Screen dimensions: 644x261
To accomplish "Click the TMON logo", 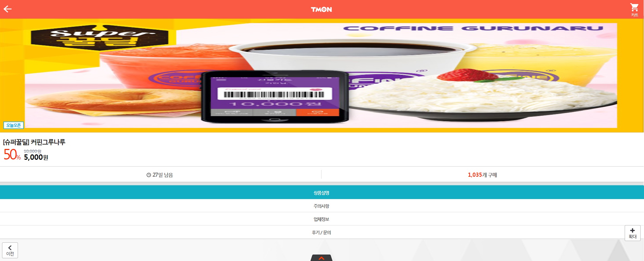I will click(321, 9).
